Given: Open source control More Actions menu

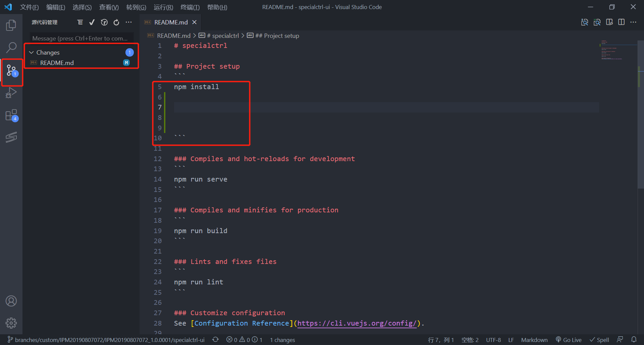Looking at the screenshot, I should 129,22.
